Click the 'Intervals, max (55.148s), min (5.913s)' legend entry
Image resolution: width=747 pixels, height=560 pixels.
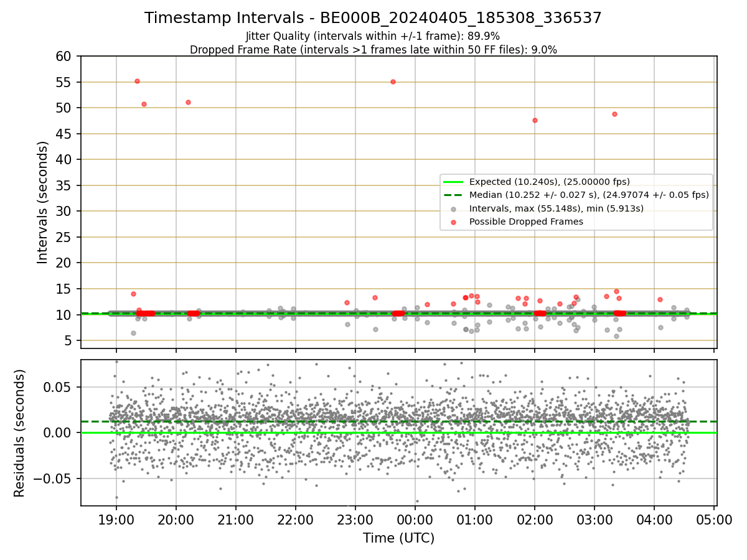[x=557, y=208]
